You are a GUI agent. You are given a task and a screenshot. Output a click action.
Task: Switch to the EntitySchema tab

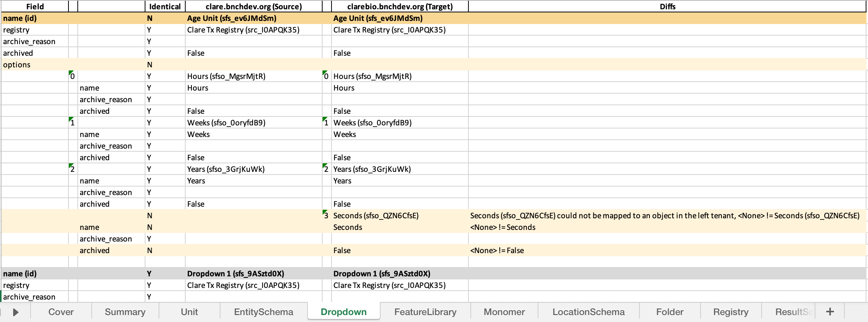[263, 312]
